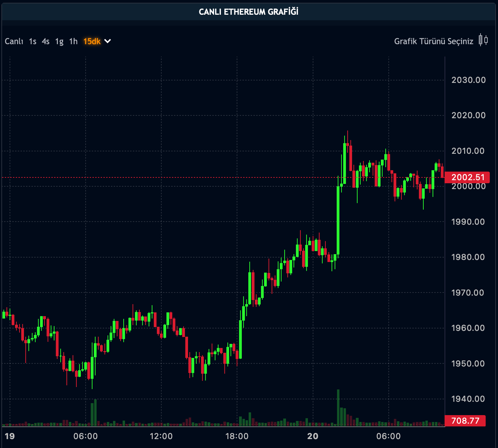Choose the 1g timeframe
Image resolution: width=498 pixels, height=448 pixels.
tap(59, 42)
